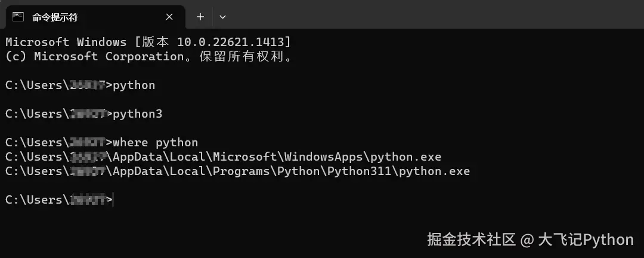Open a new tab with the plus button
Viewport: 644px width, 258px height.
[x=200, y=17]
